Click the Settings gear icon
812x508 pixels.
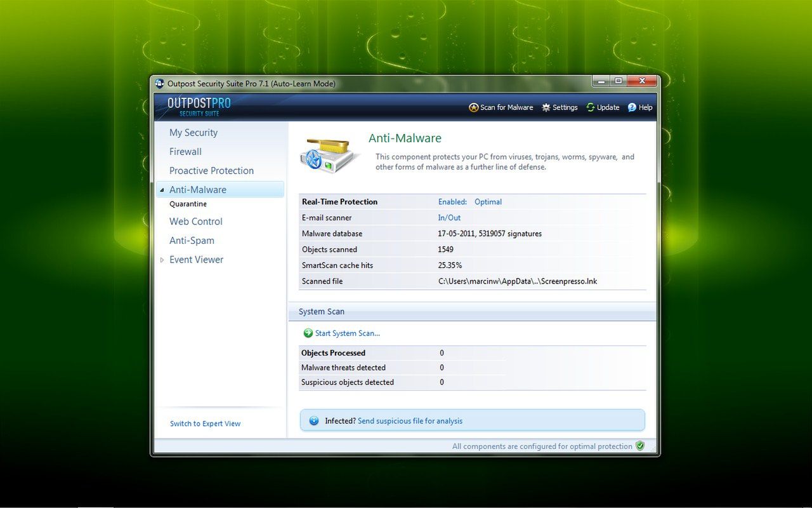(x=546, y=107)
